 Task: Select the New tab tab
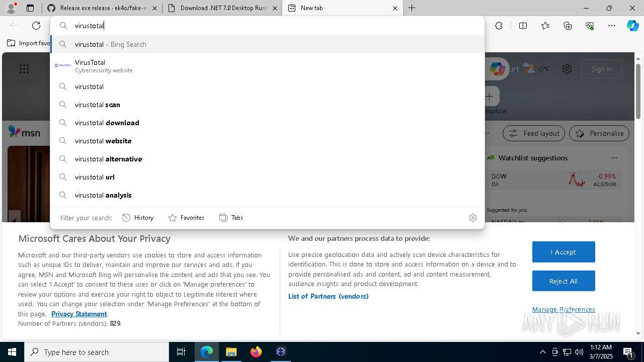[x=342, y=8]
